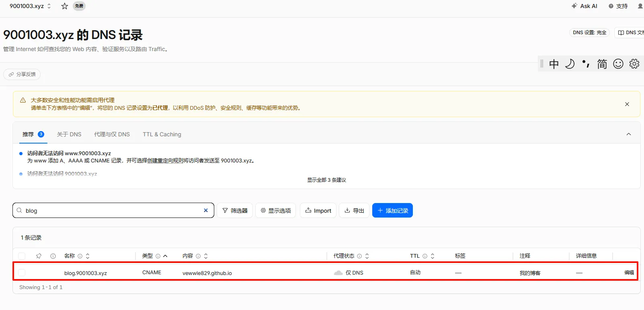Click info icon next to 代理状态
Viewport: 644px width, 310px height.
(359, 256)
